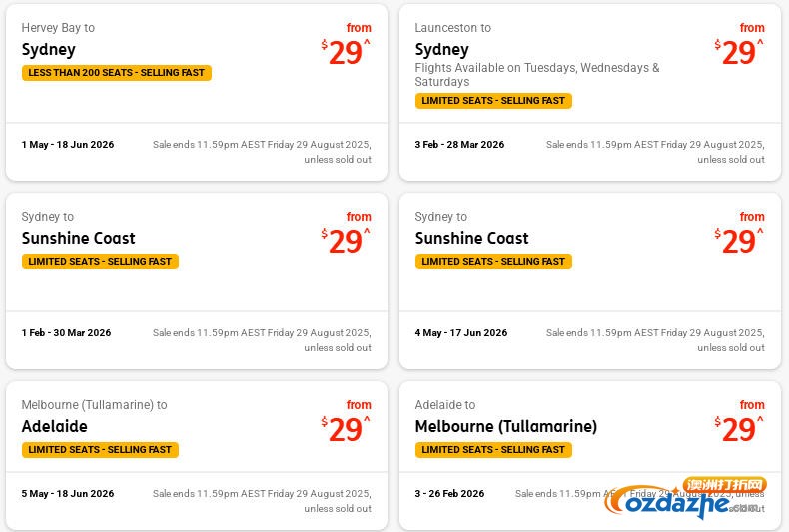This screenshot has height=532, width=789.
Task: Click the "Hervey Bay to" origin label
Action: point(58,28)
